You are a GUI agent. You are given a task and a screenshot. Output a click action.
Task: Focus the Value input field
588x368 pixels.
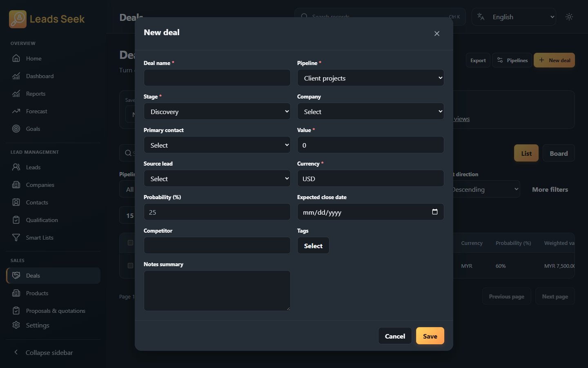pyautogui.click(x=371, y=145)
